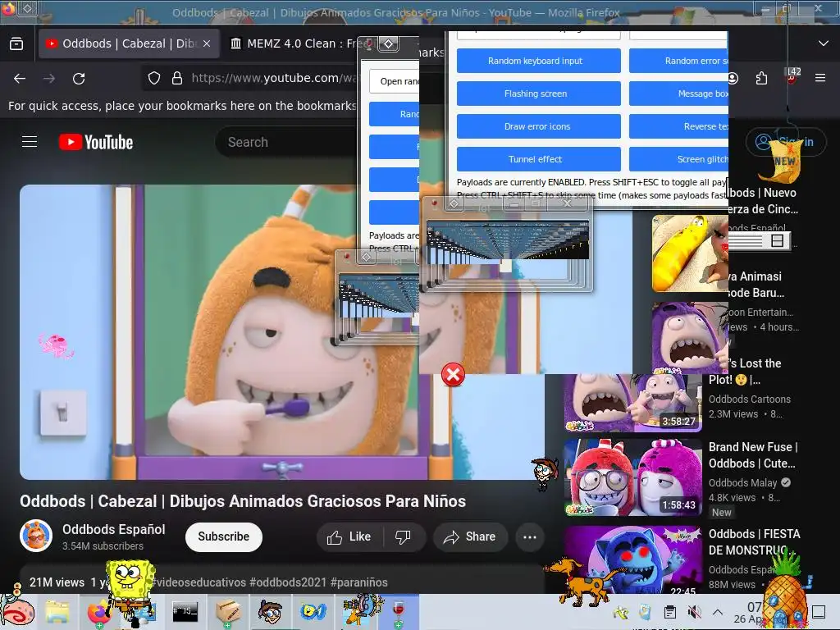
Task: Toggle muted volume tray icon
Action: [x=694, y=612]
